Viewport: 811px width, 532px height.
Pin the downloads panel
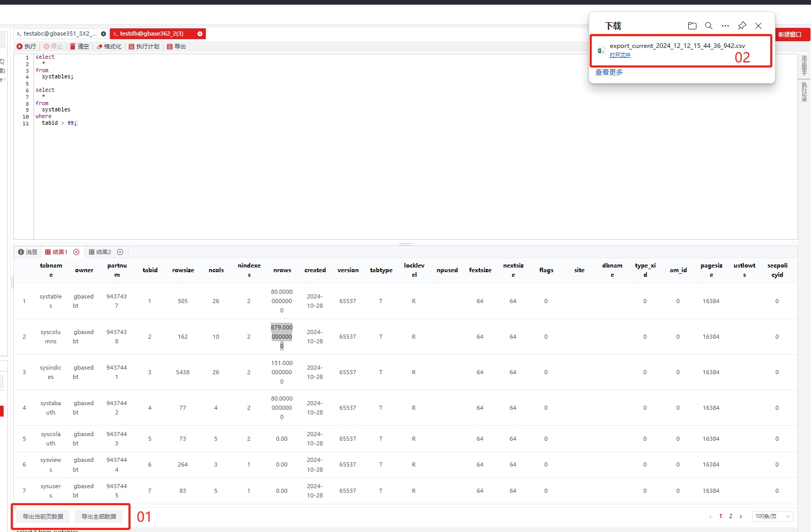pos(742,26)
